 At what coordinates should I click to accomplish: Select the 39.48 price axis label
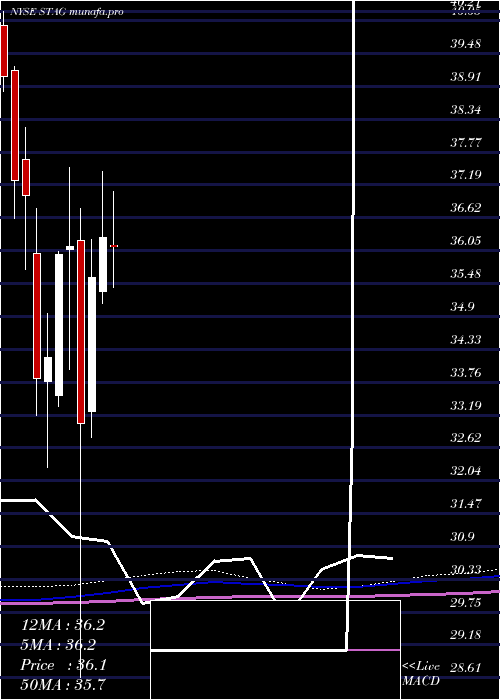point(466,44)
